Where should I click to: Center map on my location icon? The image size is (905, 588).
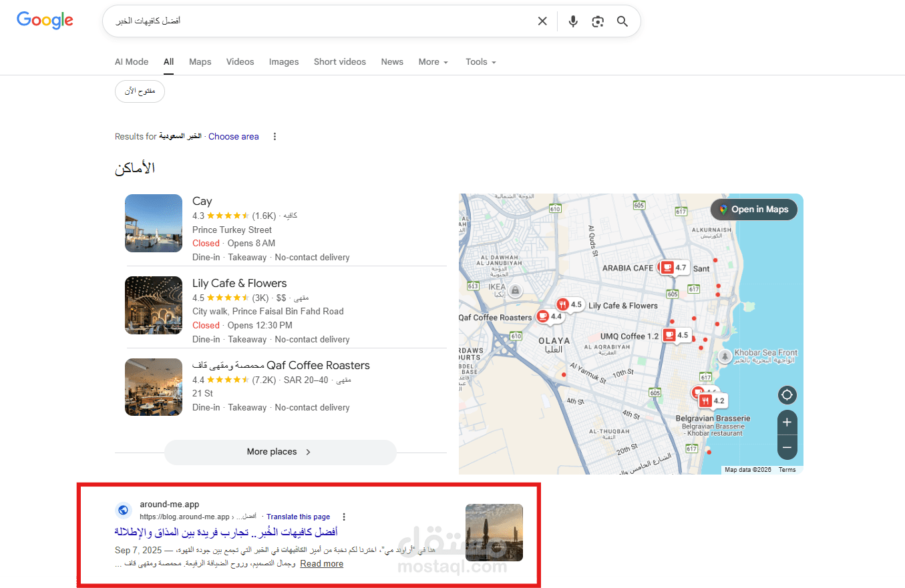787,395
